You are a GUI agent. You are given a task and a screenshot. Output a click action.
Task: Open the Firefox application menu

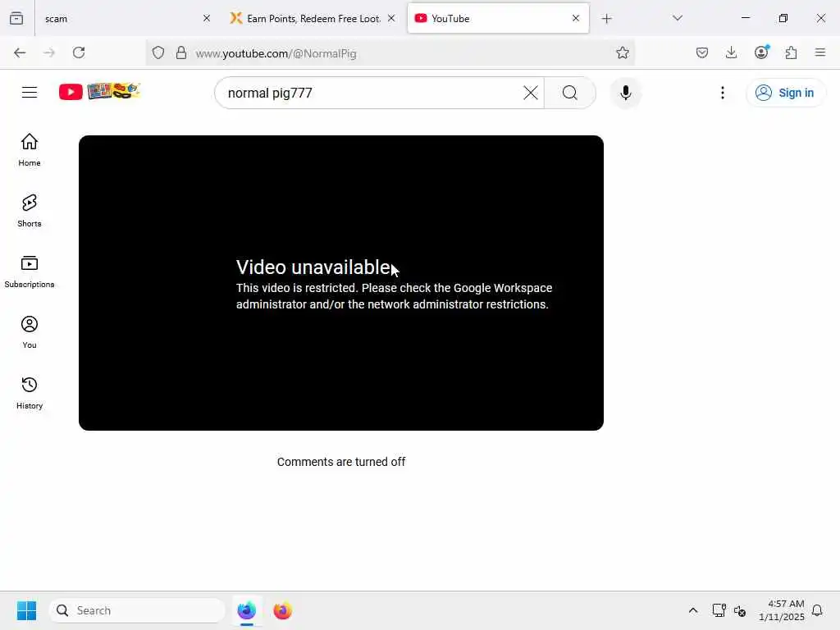click(x=819, y=52)
